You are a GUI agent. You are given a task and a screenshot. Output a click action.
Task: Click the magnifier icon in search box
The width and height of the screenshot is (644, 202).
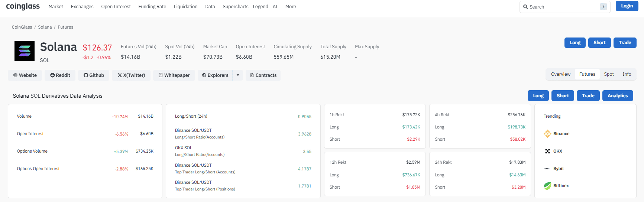pos(525,7)
